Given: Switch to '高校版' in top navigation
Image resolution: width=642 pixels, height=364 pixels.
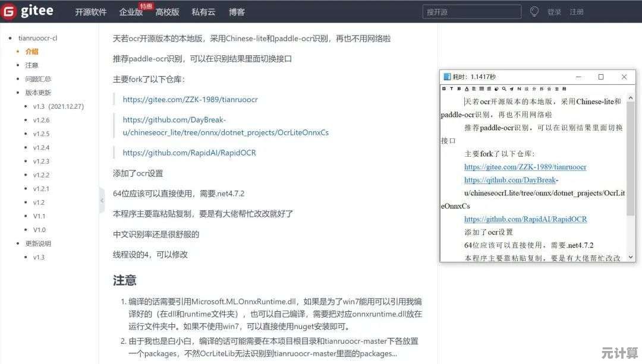Looking at the screenshot, I should pyautogui.click(x=167, y=11).
